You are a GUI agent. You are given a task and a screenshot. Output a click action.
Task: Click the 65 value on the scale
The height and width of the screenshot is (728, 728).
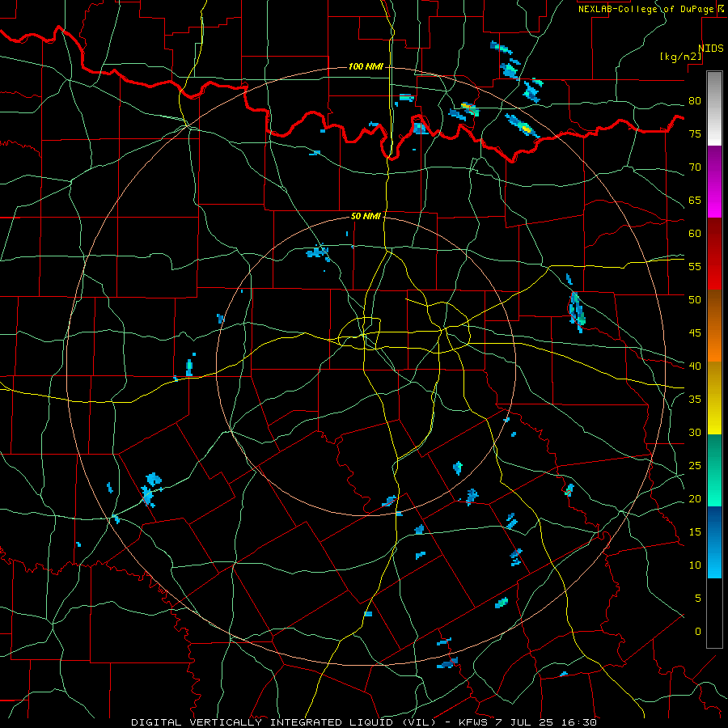pyautogui.click(x=695, y=200)
